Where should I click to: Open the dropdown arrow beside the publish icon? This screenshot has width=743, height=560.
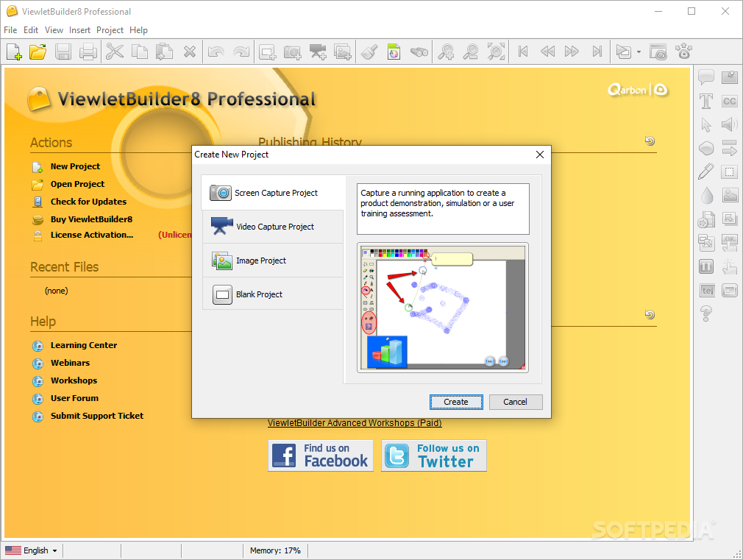[x=639, y=52]
